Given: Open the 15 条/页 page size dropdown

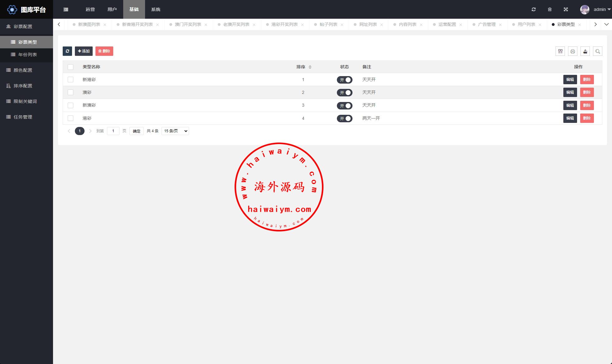Looking at the screenshot, I should click(x=175, y=131).
